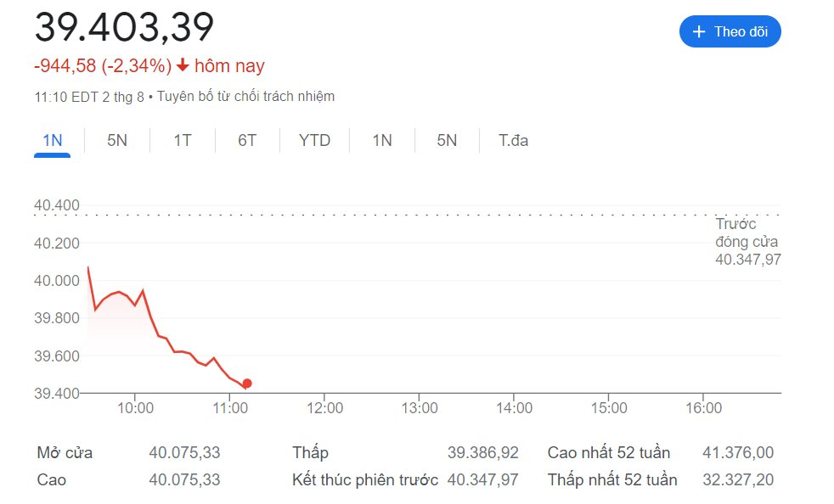This screenshot has width=834, height=504.
Task: Open the T.đa maximum range tab
Action: coord(513,140)
